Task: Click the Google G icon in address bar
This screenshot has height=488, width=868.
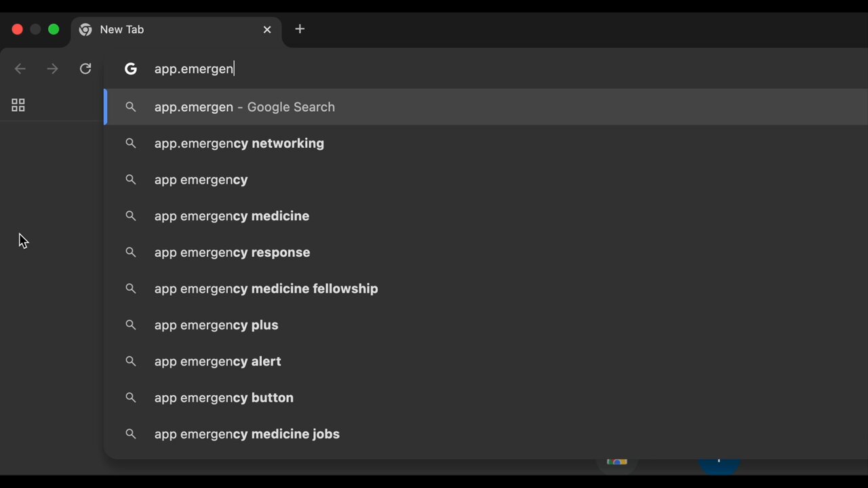Action: (131, 69)
